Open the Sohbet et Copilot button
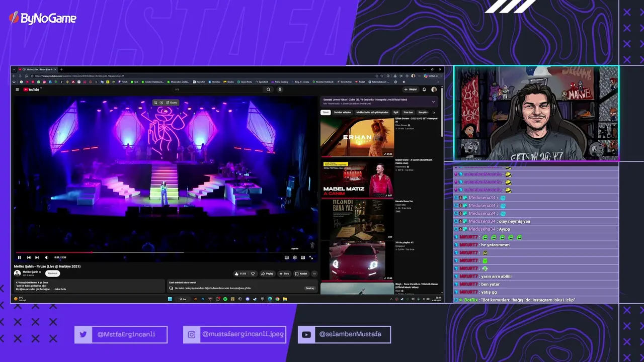The width and height of the screenshot is (644, 362). point(431,76)
